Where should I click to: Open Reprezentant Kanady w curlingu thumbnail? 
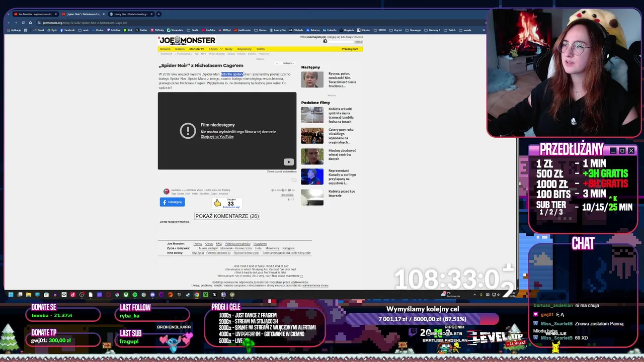coord(312,177)
